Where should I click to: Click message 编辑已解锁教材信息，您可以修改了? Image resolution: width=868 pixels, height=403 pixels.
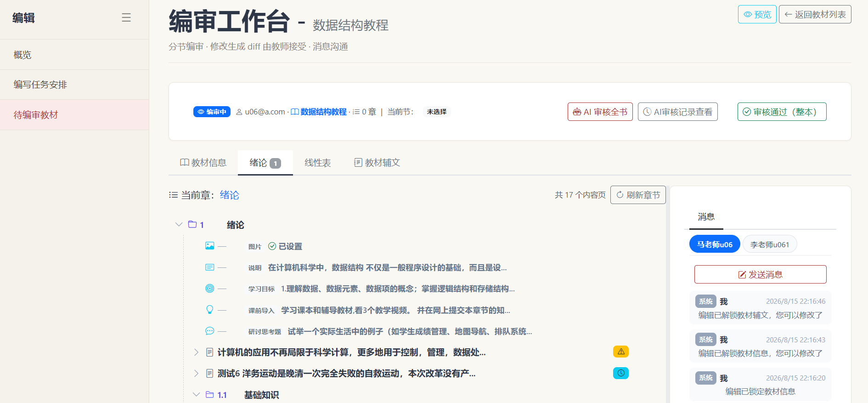coord(761,353)
